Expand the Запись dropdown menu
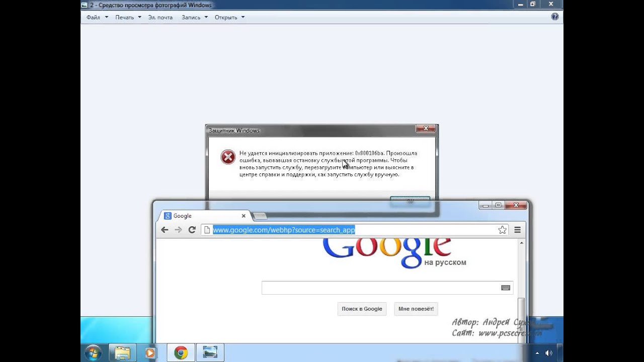 194,17
